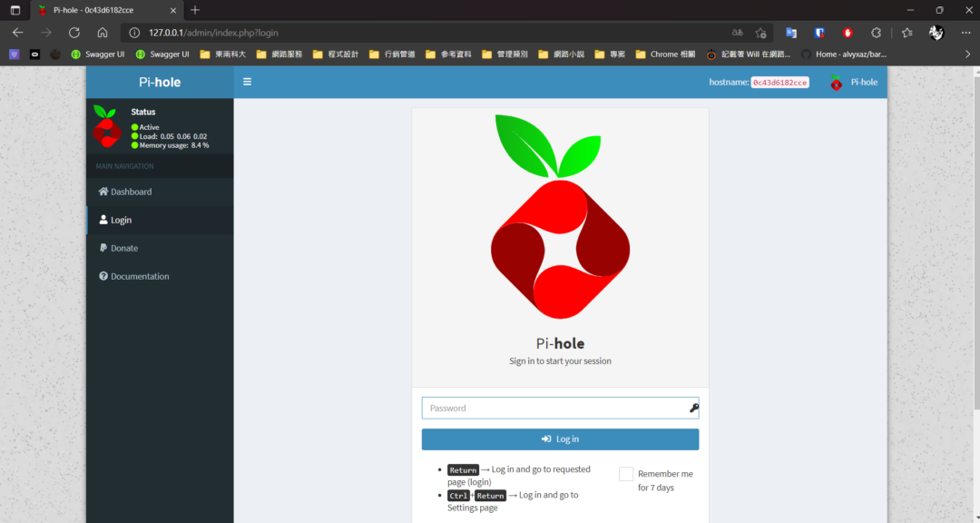980x523 pixels.
Task: Reload the current page
Action: point(74,33)
